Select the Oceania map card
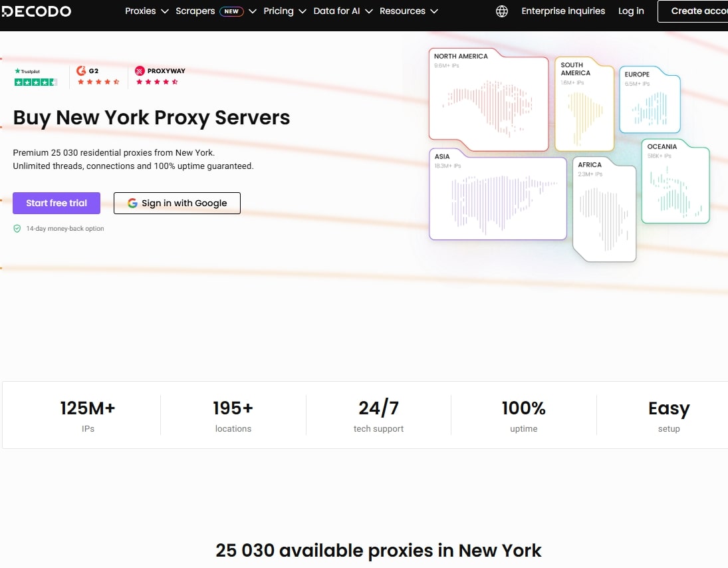 click(x=675, y=181)
